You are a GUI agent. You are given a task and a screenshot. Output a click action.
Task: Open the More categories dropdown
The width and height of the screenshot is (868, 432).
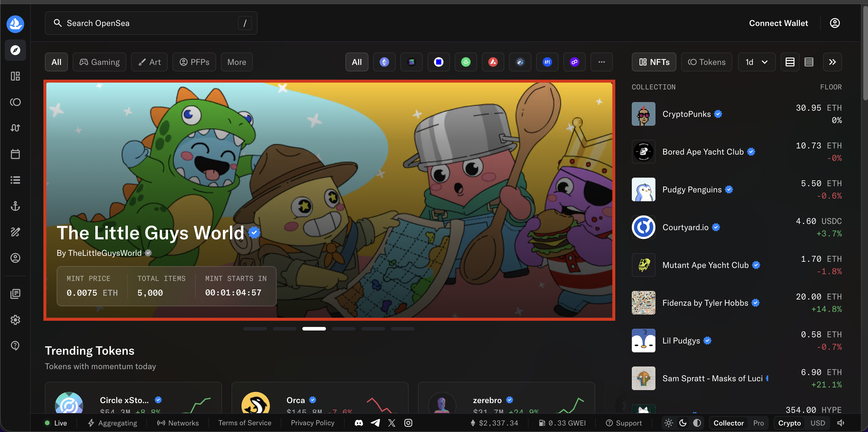pyautogui.click(x=236, y=62)
